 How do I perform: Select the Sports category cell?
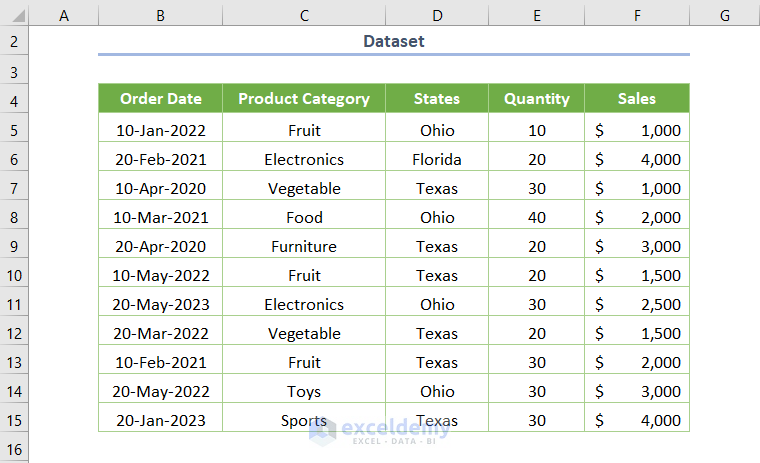tap(304, 420)
